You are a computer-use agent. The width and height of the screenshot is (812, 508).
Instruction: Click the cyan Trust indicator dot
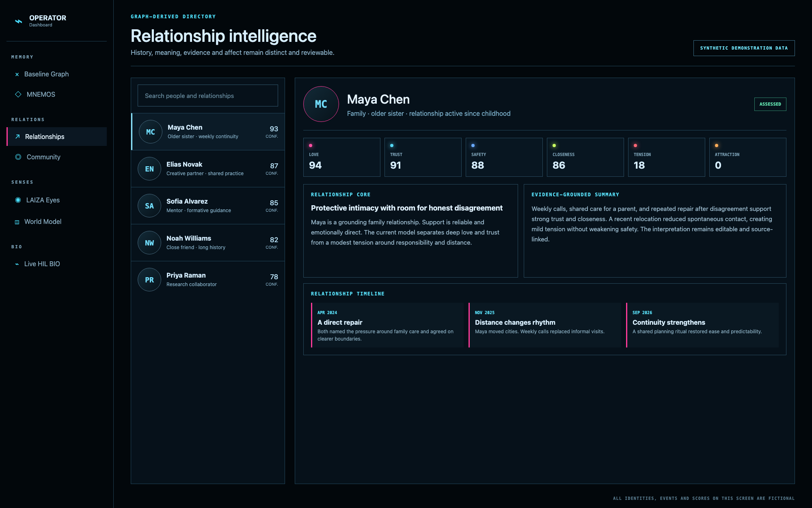[392, 145]
